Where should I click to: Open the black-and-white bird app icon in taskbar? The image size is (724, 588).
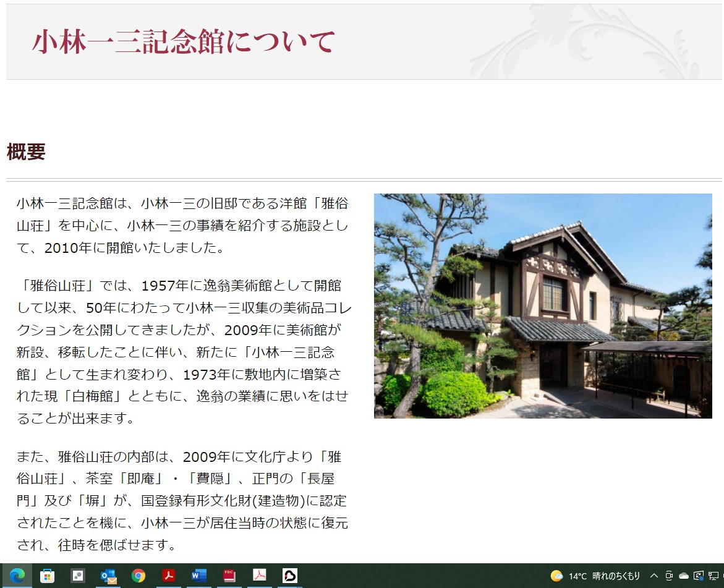(289, 576)
